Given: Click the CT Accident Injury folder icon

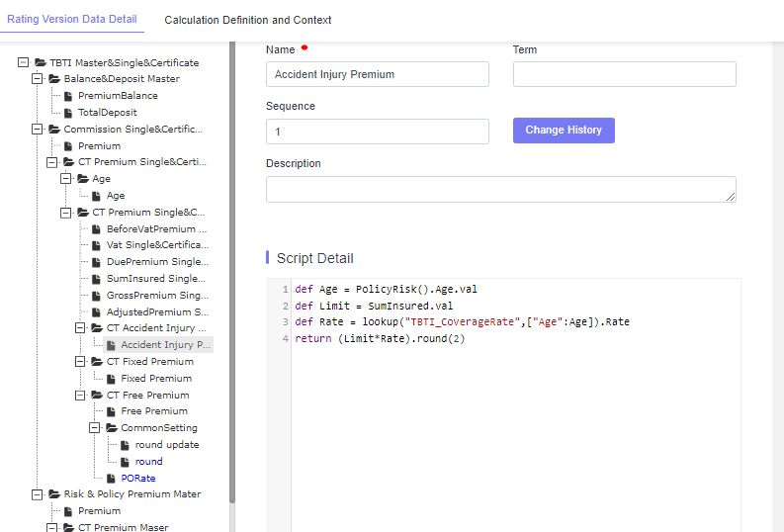Looking at the screenshot, I should tap(98, 328).
